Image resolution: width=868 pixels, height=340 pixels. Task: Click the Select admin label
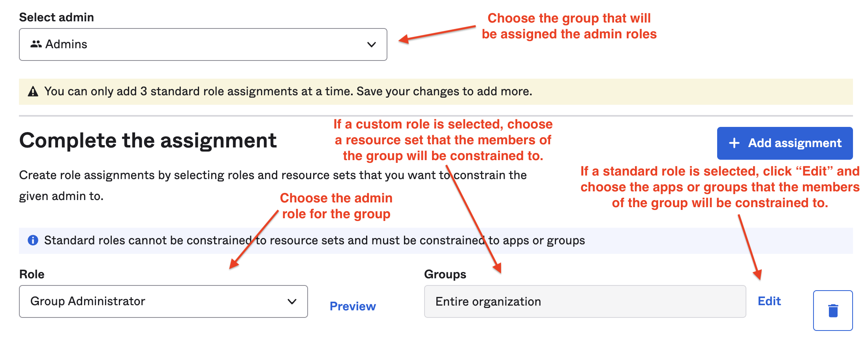(56, 17)
